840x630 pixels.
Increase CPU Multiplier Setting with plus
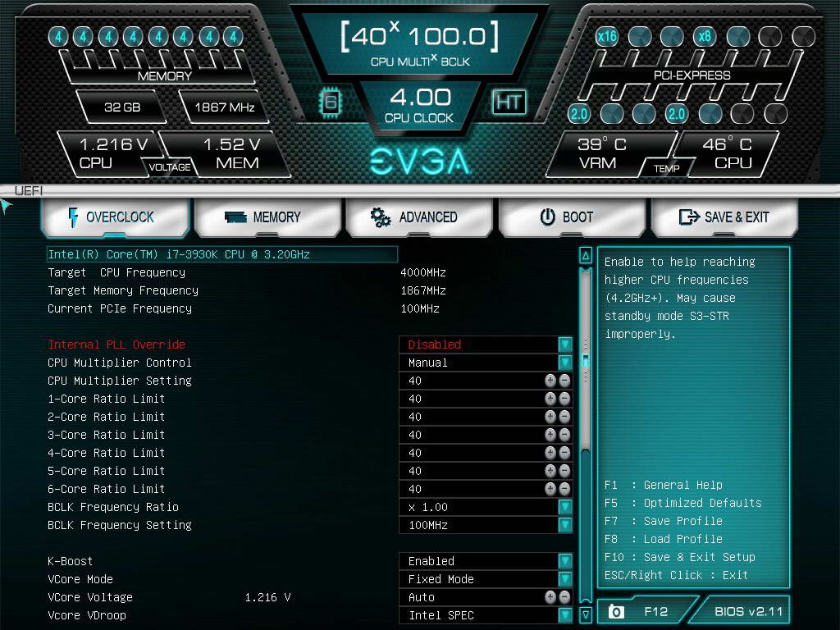click(550, 381)
